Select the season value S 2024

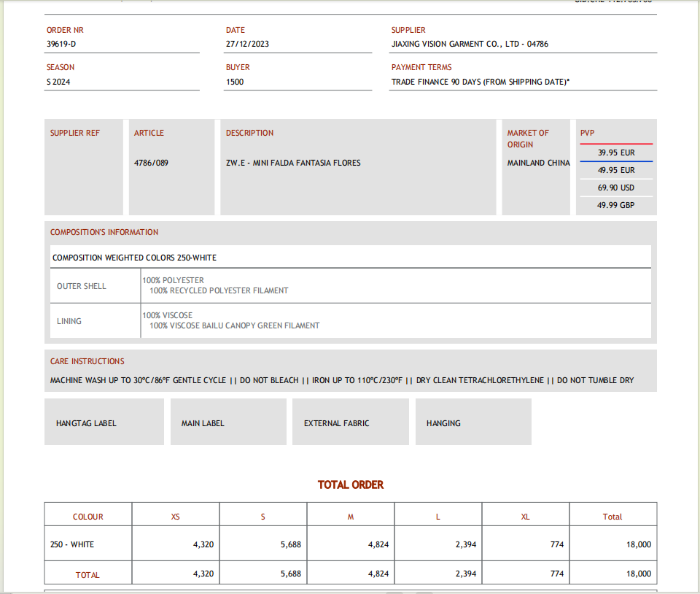[x=58, y=82]
